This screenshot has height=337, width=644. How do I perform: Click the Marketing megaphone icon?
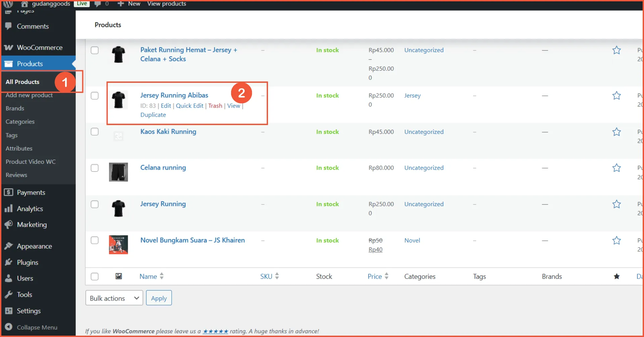(x=9, y=225)
